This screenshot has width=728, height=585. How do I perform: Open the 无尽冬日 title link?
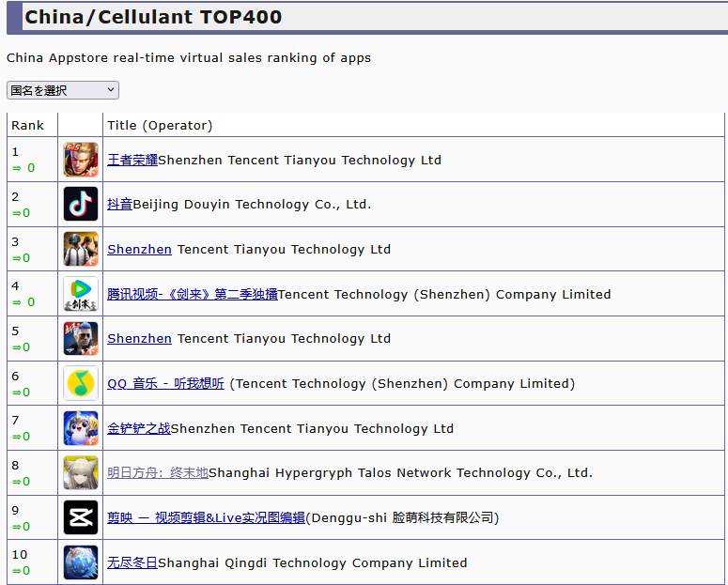point(132,563)
